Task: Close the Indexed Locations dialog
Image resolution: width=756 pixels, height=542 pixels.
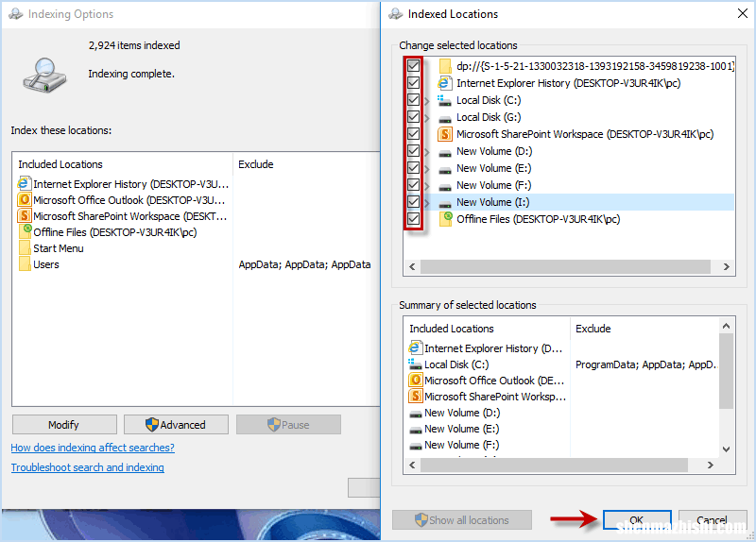Action: (743, 13)
